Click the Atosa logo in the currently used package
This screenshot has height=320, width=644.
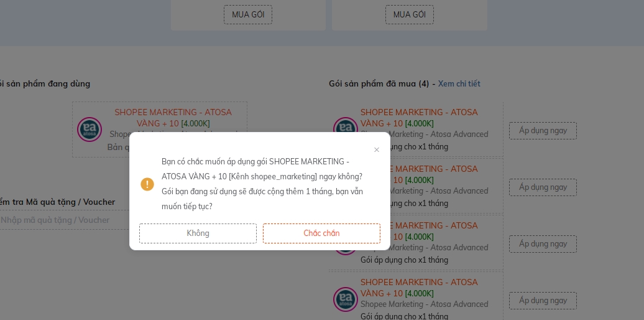click(x=90, y=129)
